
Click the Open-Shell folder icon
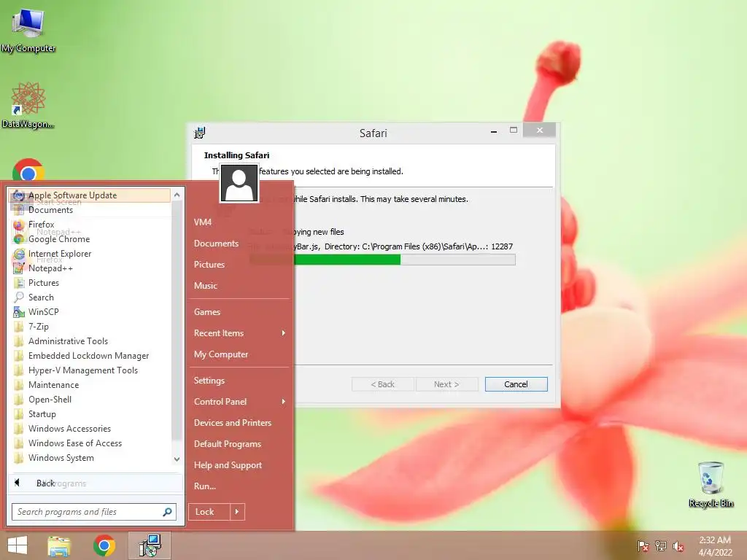point(19,400)
